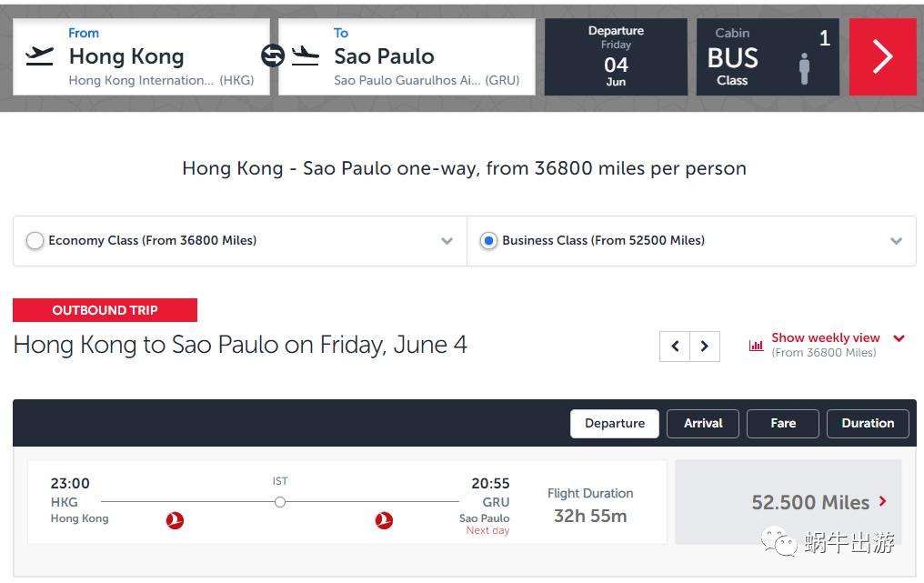This screenshot has width=924, height=583.
Task: Click the departing airplane icon in From field
Action: pyautogui.click(x=40, y=56)
